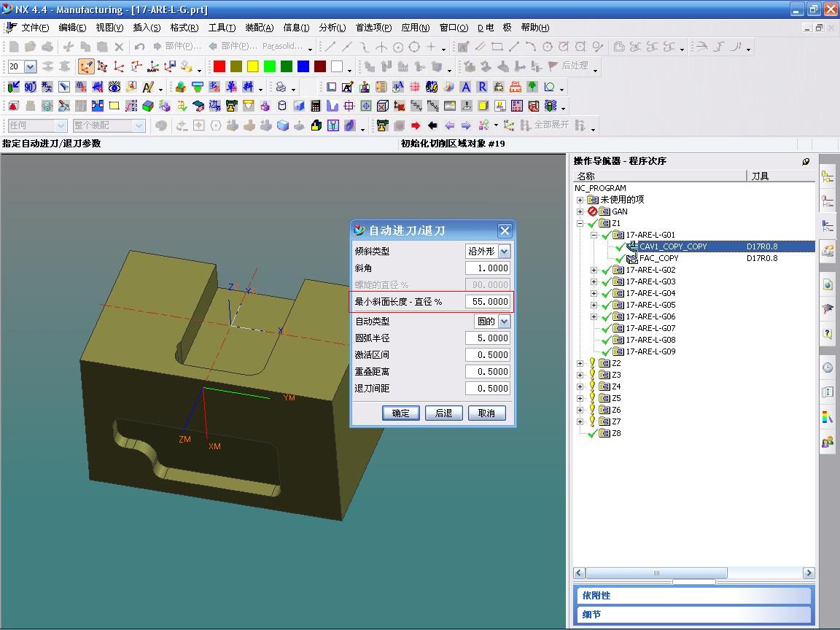Click the undo arrow icon
This screenshot has height=630, width=840.
pos(140,47)
